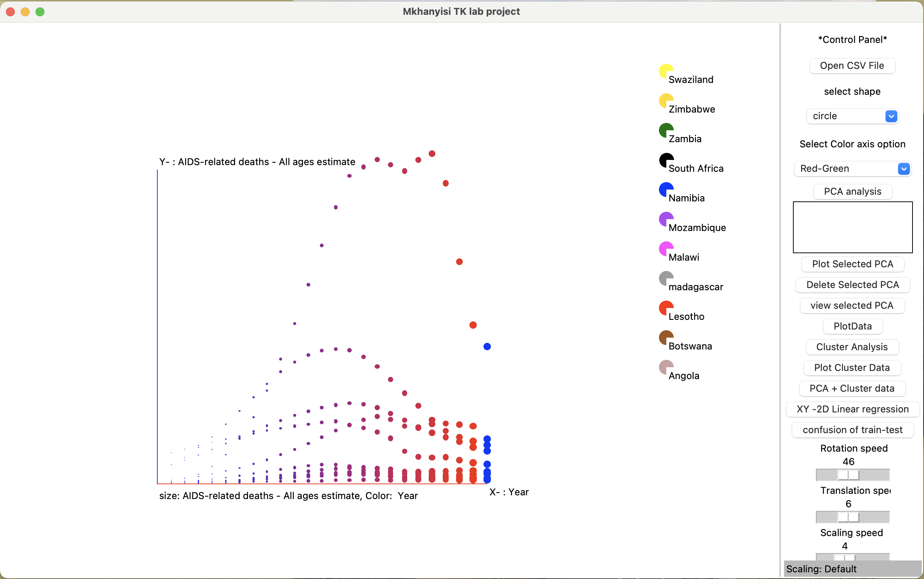Image resolution: width=924 pixels, height=579 pixels.
Task: Click the dark green Zambia legend marker
Action: 666,130
